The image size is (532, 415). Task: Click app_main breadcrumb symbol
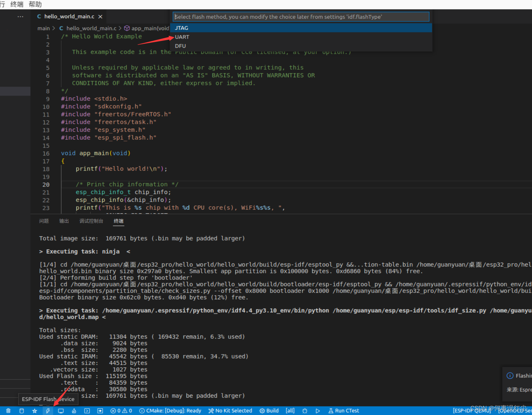pos(147,28)
